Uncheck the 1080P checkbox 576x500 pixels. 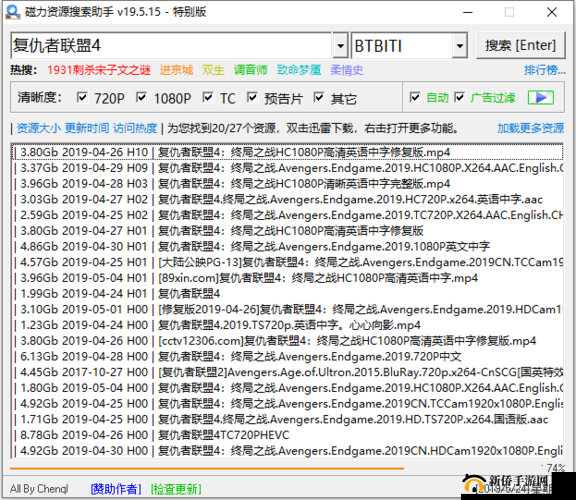[x=141, y=97]
